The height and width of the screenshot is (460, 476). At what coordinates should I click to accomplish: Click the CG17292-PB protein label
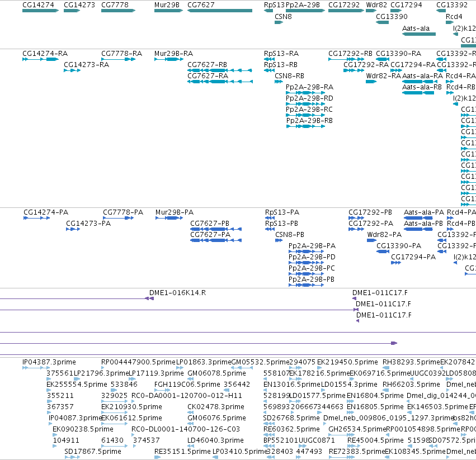(370, 212)
